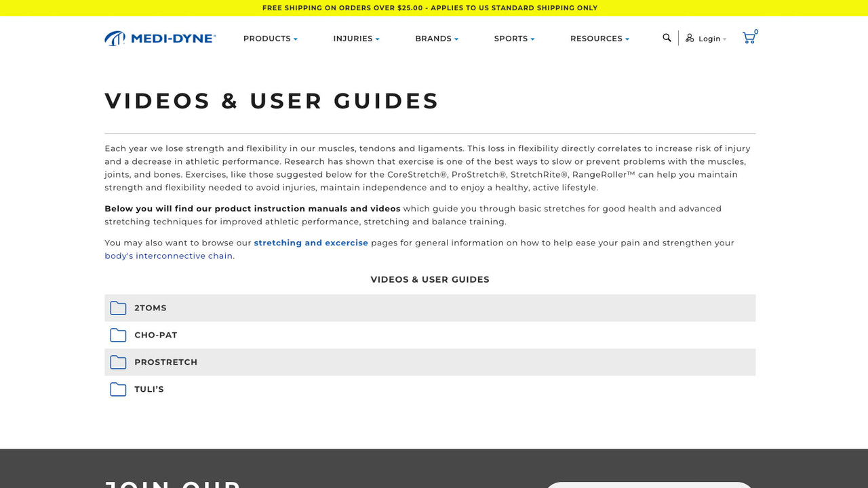This screenshot has height=488, width=868.
Task: Click the Login account icon
Action: [x=690, y=38]
